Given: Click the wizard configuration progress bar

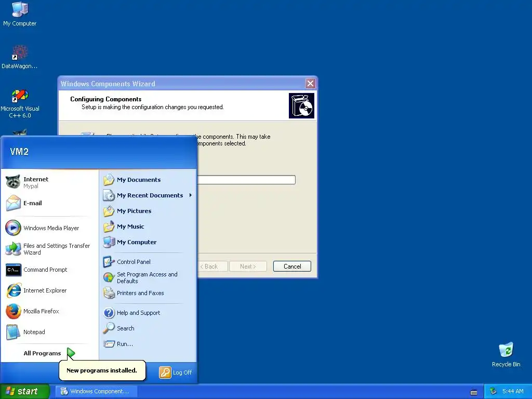Looking at the screenshot, I should (x=246, y=180).
